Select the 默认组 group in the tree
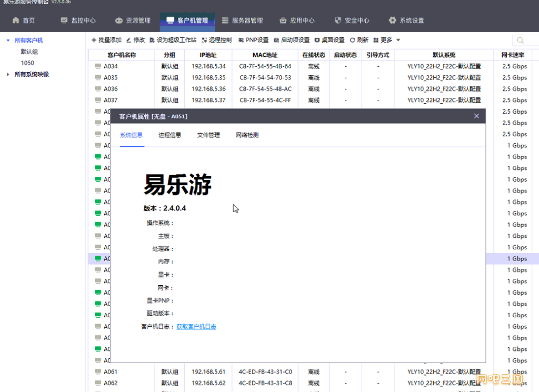The width and height of the screenshot is (539, 392). 29,52
